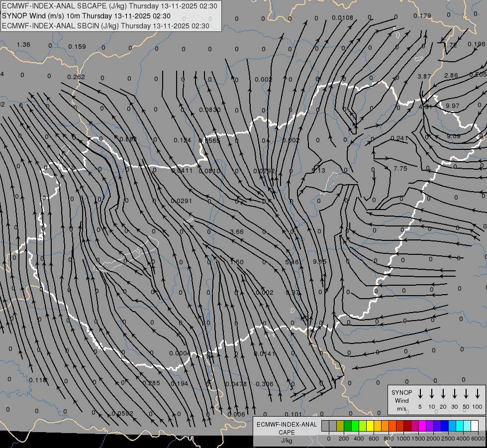
Task: Pick the pure blue CAPE legend swatch
Action: coord(445,426)
